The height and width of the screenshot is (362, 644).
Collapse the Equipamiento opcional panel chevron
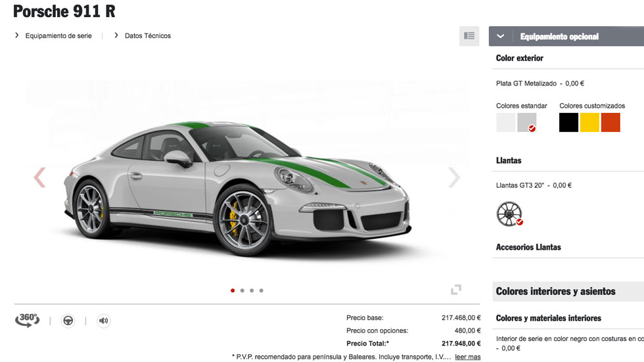coord(500,36)
